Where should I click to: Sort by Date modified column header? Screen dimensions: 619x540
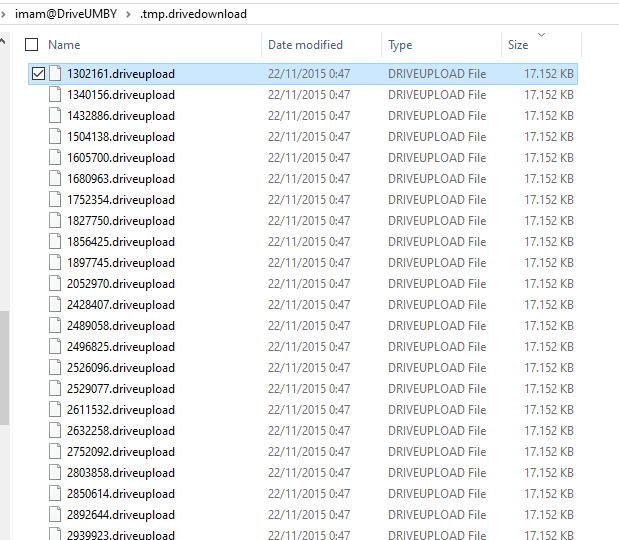[305, 45]
